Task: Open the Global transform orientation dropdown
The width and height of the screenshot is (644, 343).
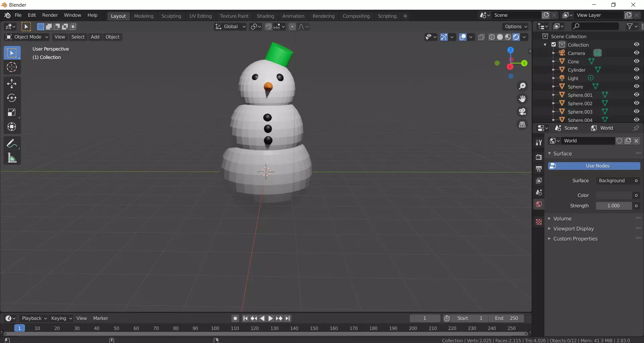Action: pos(230,27)
